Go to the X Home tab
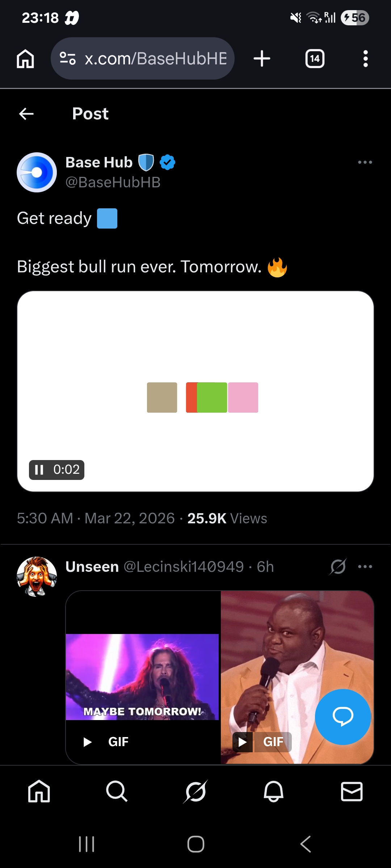This screenshot has height=868, width=391. coord(39,791)
